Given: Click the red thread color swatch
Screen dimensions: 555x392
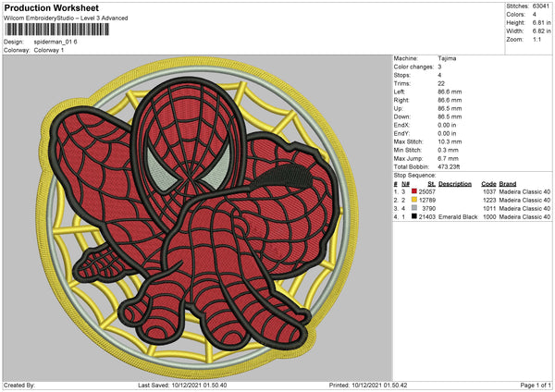Looking at the screenshot, I should point(415,190).
